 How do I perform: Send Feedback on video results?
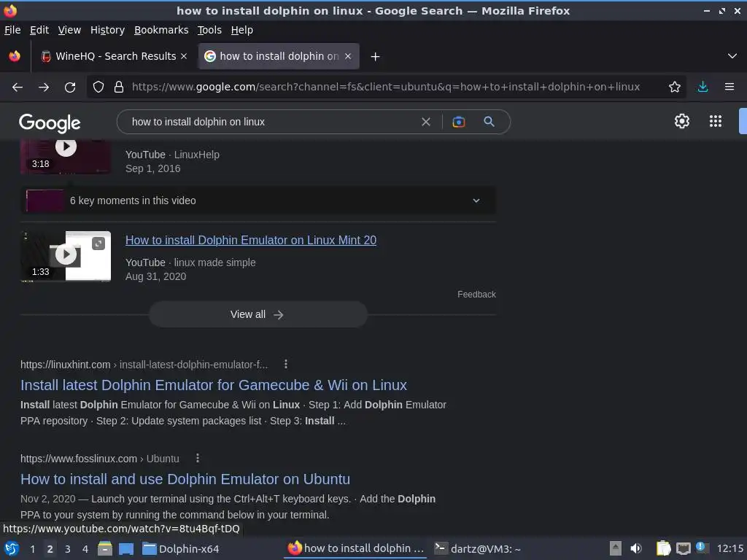pos(476,295)
